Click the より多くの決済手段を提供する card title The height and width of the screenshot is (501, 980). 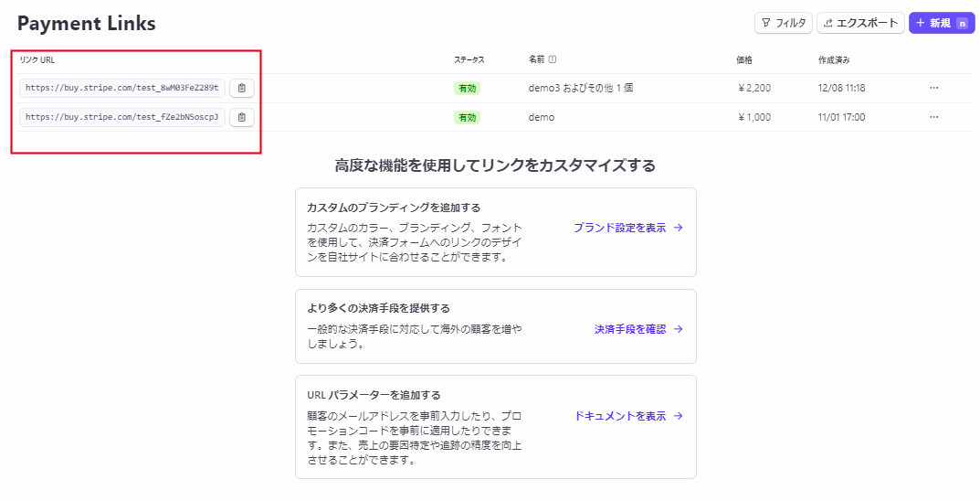pos(379,308)
